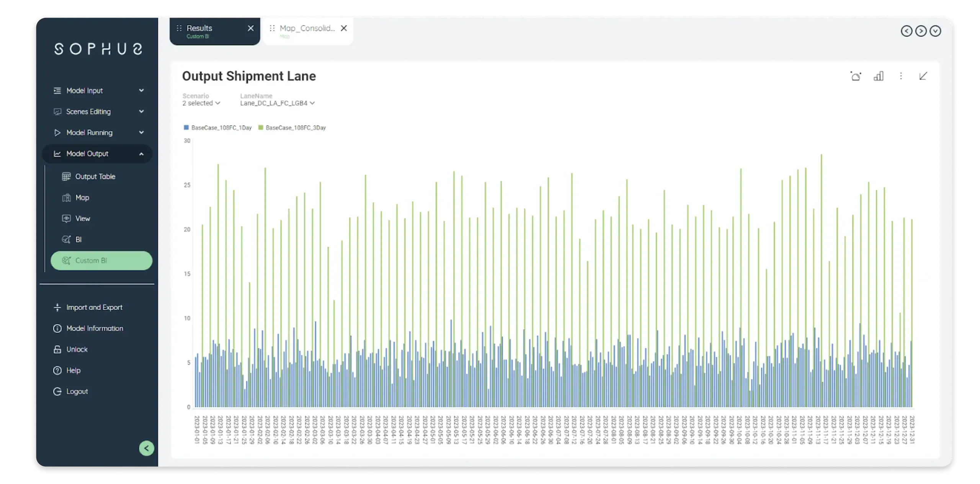The height and width of the screenshot is (484, 980).
Task: Open the three-dot chart options menu
Action: pos(901,76)
